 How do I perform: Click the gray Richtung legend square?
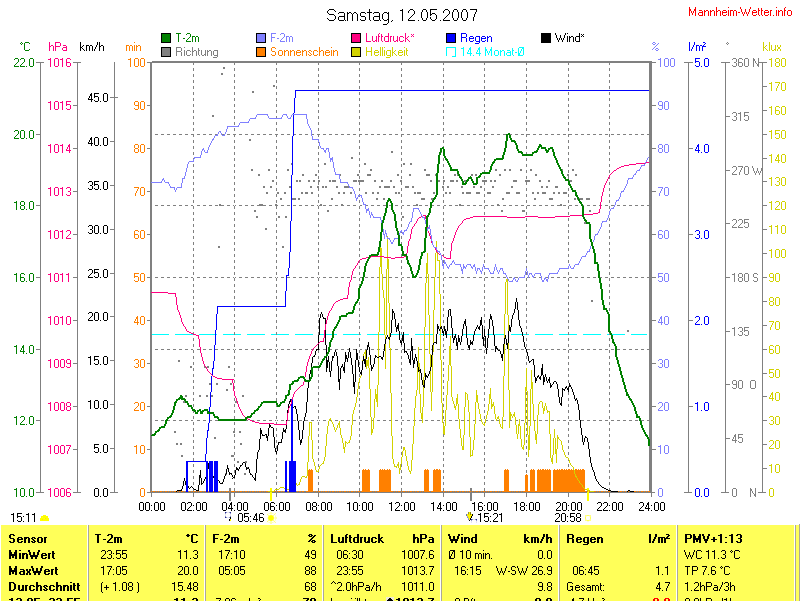166,51
